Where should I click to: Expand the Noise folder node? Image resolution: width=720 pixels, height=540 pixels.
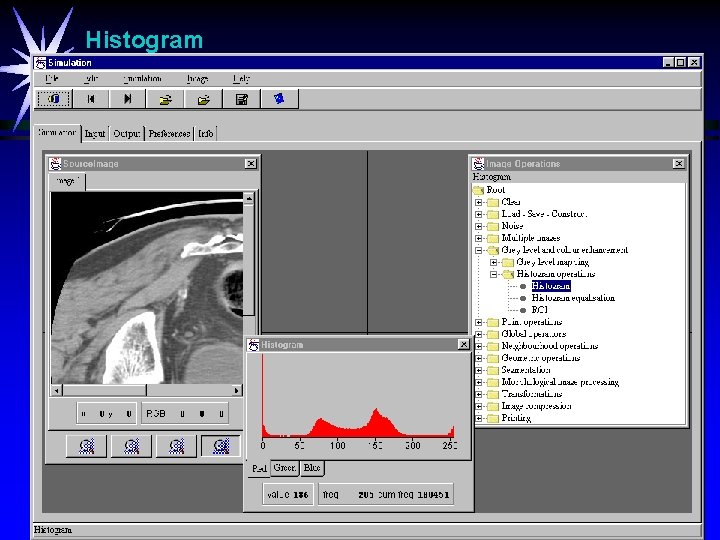pos(479,226)
